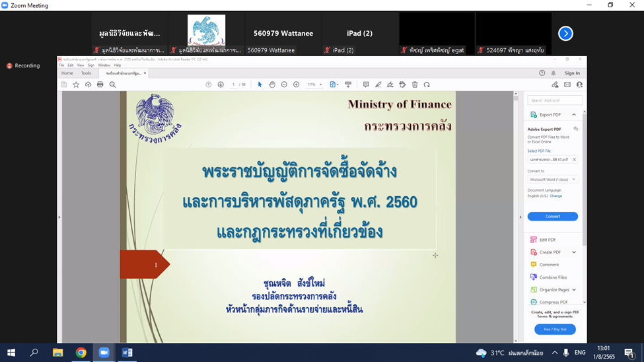Switch to the Tools tab
This screenshot has width=644, height=362.
click(86, 73)
